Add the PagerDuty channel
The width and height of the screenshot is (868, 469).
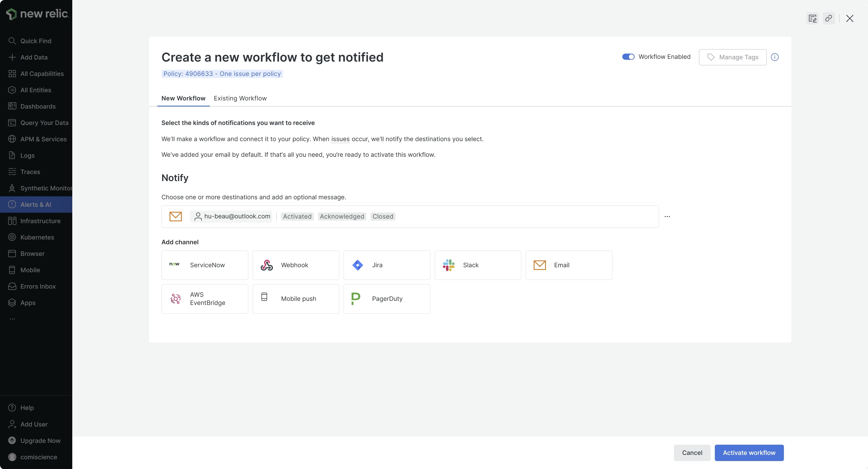[x=386, y=299]
